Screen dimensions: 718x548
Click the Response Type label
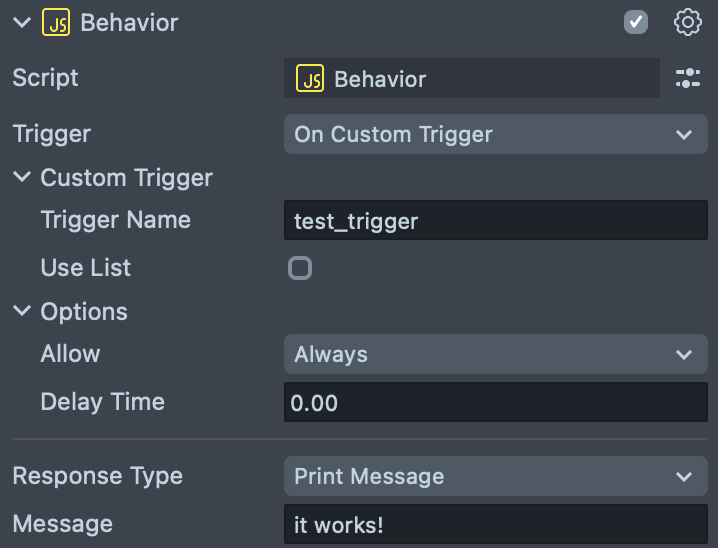97,476
